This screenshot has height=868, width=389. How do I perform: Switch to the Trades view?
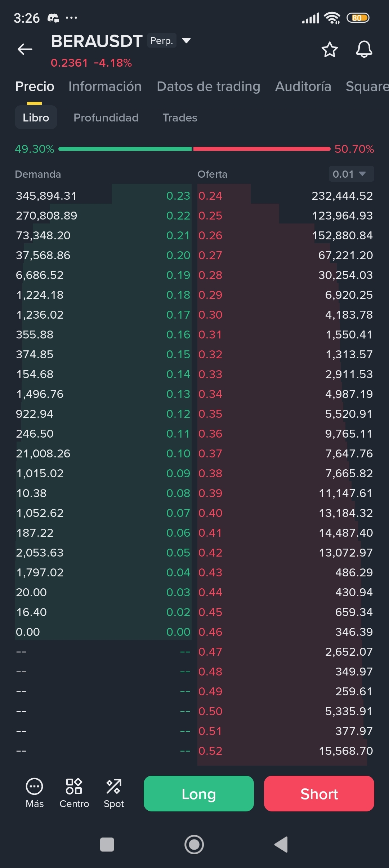click(x=180, y=118)
